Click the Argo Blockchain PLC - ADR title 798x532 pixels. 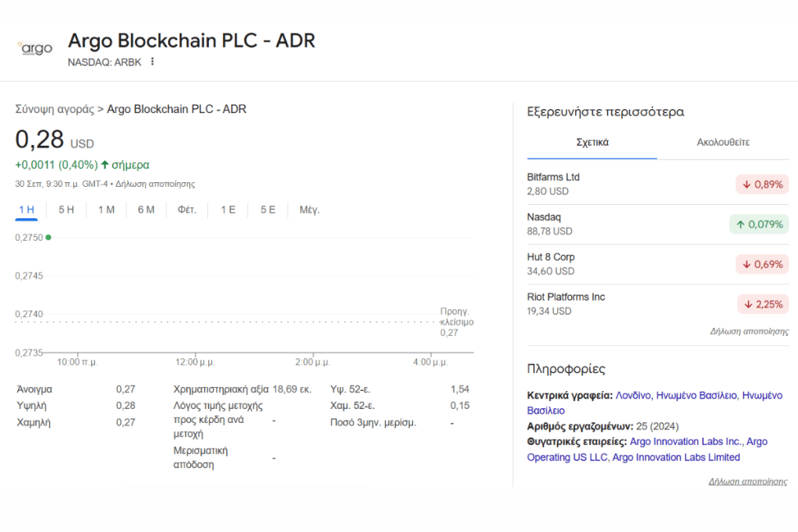tap(192, 41)
